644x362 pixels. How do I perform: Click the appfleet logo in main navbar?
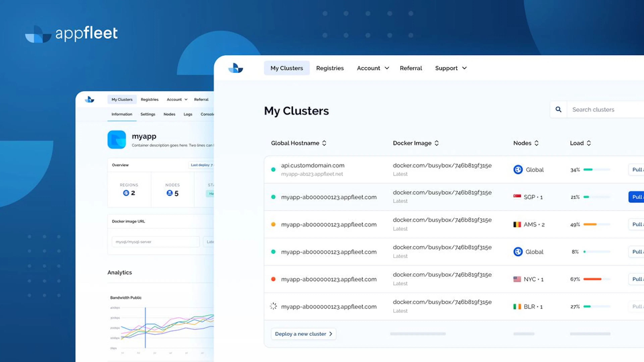pos(235,68)
